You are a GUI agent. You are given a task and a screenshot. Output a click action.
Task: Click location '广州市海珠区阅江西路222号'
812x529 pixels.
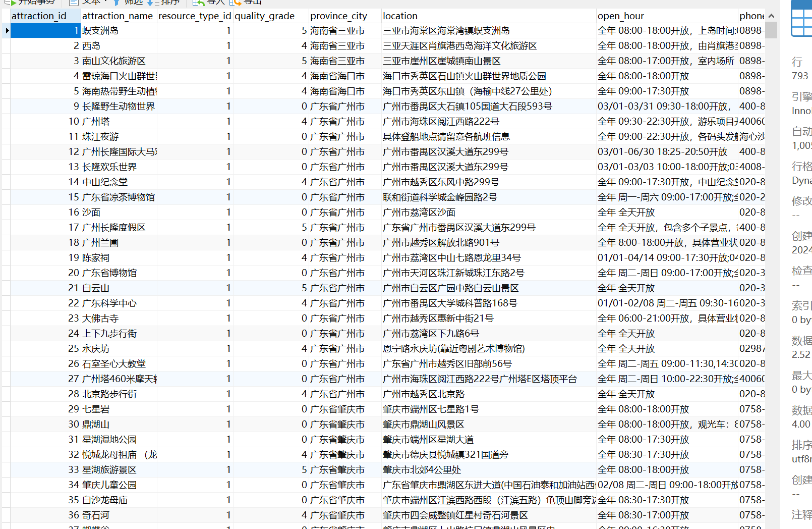[x=488, y=122]
